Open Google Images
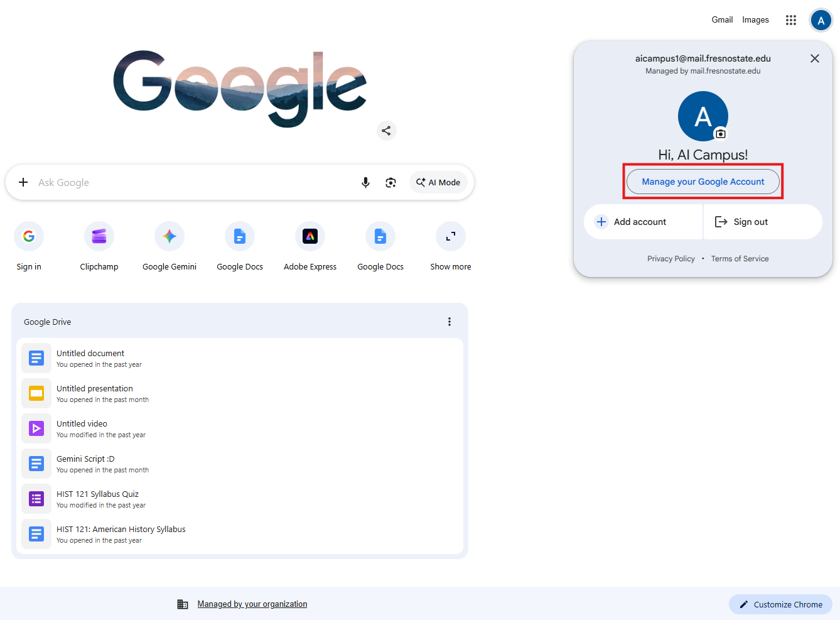 pos(755,20)
